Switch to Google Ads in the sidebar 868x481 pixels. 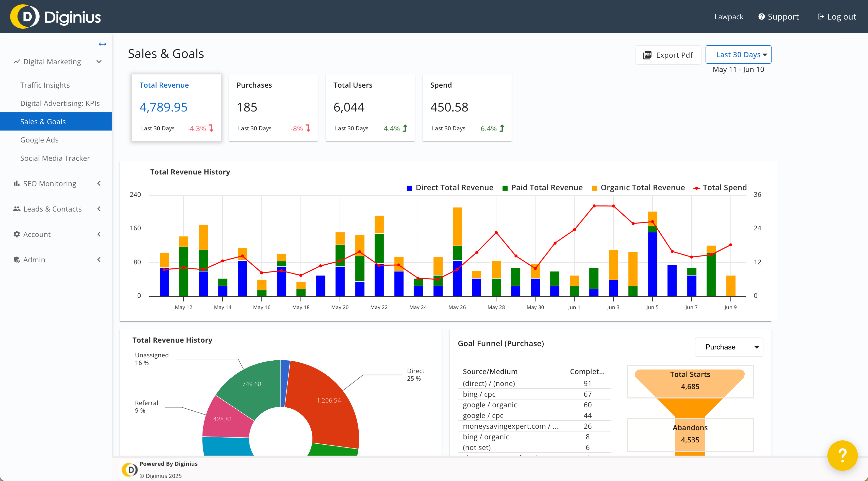[x=39, y=139]
